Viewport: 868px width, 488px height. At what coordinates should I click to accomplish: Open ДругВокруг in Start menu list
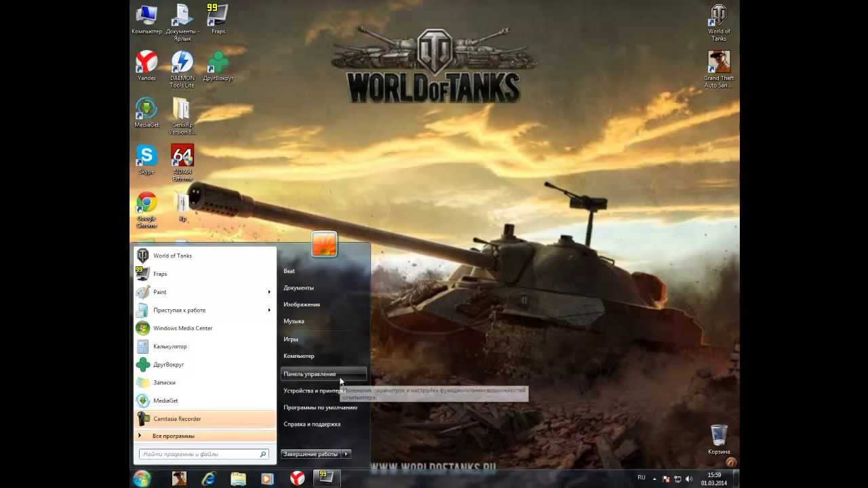[x=205, y=365]
